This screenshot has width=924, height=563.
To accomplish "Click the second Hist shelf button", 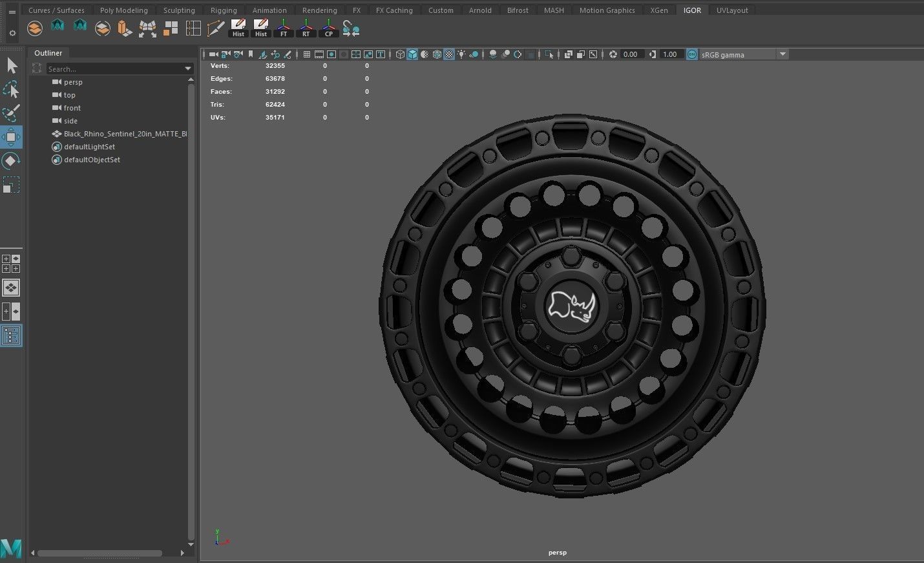I will point(261,28).
